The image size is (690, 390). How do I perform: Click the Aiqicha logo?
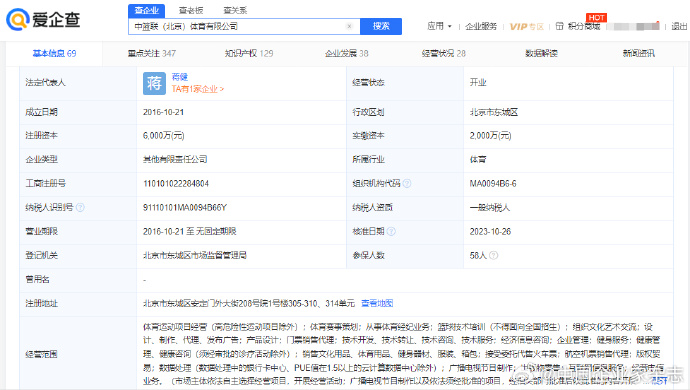coord(43,20)
